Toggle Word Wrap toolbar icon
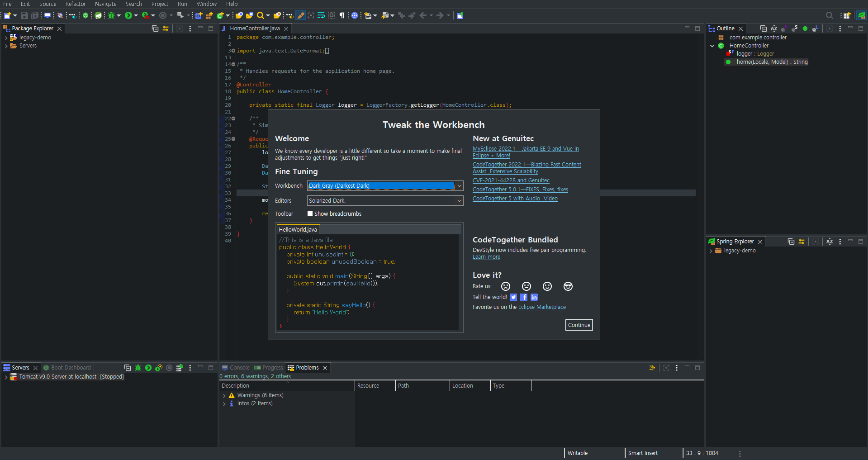Screen dimensions: 868x460 [321, 15]
